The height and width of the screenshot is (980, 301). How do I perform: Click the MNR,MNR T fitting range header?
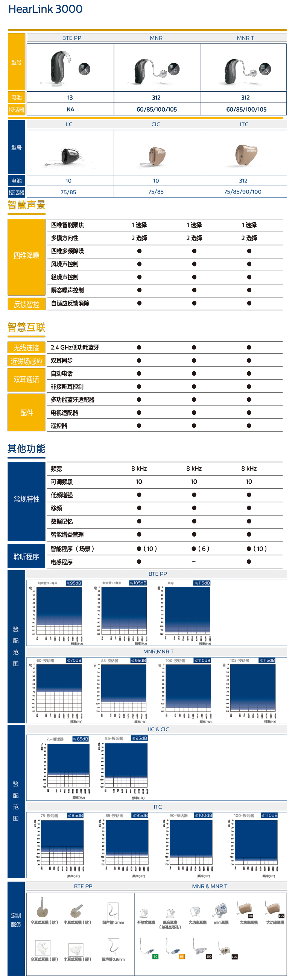coord(158,651)
